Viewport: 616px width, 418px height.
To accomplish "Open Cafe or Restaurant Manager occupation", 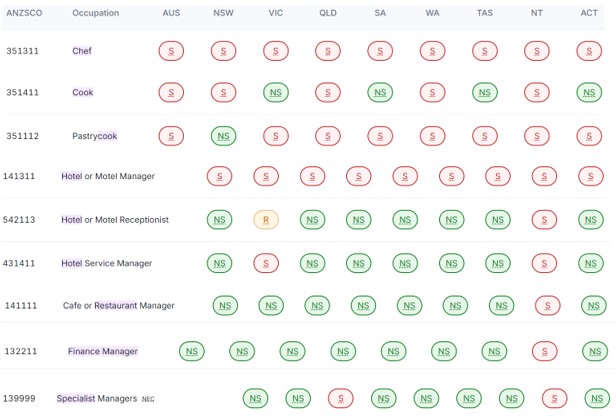I will [x=118, y=305].
